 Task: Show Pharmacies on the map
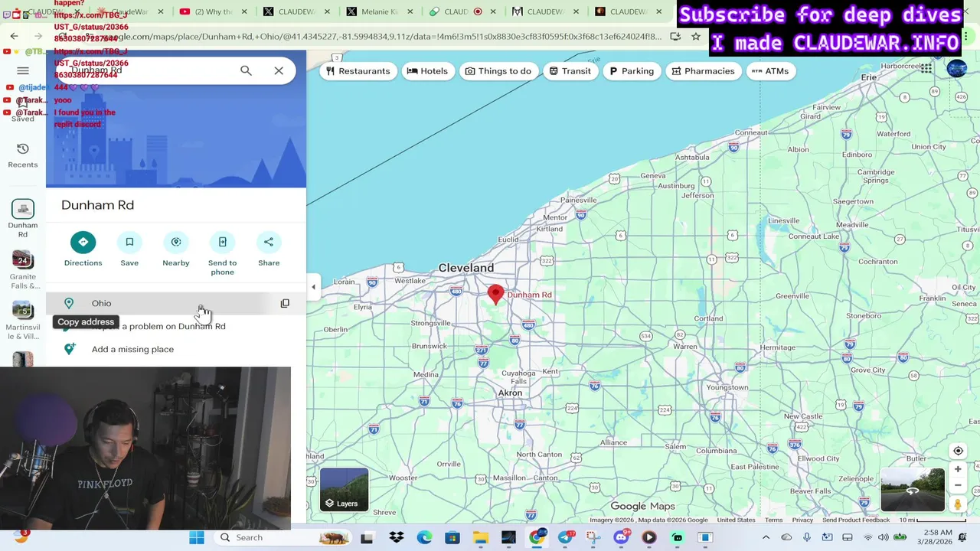(x=703, y=70)
